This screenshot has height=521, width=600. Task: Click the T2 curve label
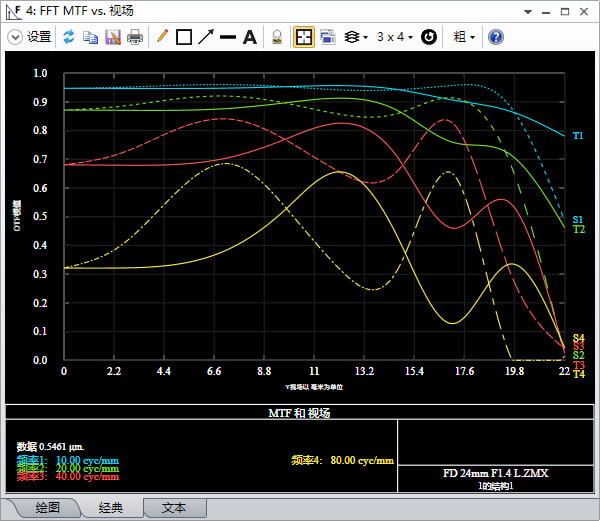[579, 229]
